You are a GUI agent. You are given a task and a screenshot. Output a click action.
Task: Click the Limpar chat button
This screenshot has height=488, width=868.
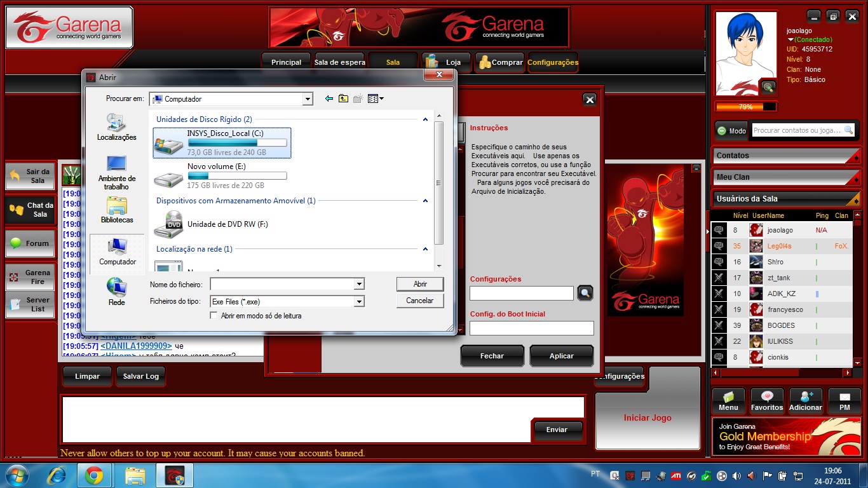pyautogui.click(x=87, y=376)
